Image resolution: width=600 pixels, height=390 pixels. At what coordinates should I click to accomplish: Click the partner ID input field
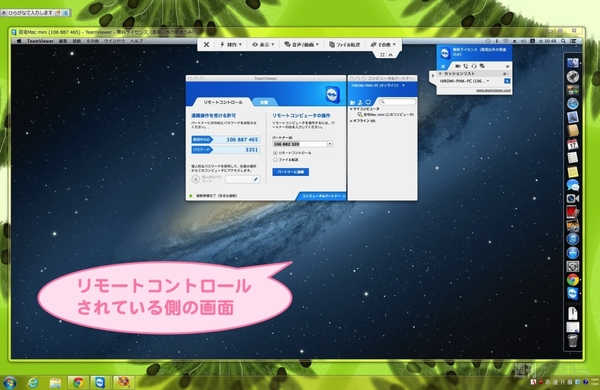299,144
